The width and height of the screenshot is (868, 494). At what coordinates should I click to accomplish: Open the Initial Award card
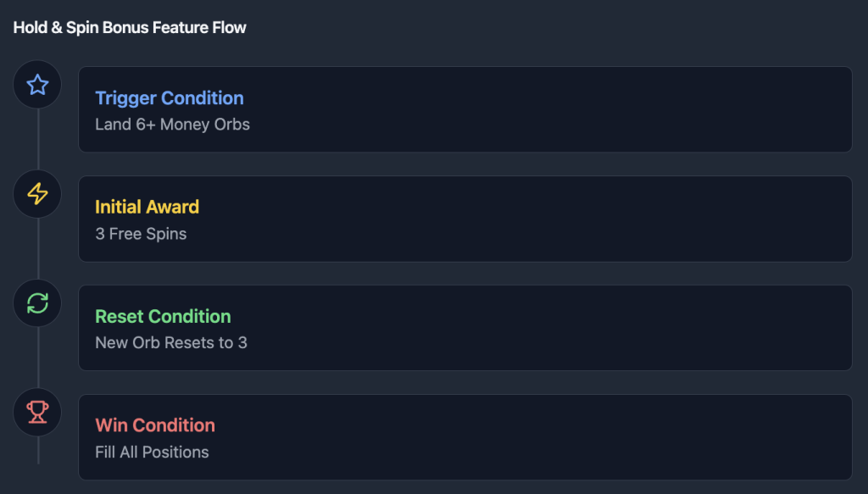click(x=465, y=219)
